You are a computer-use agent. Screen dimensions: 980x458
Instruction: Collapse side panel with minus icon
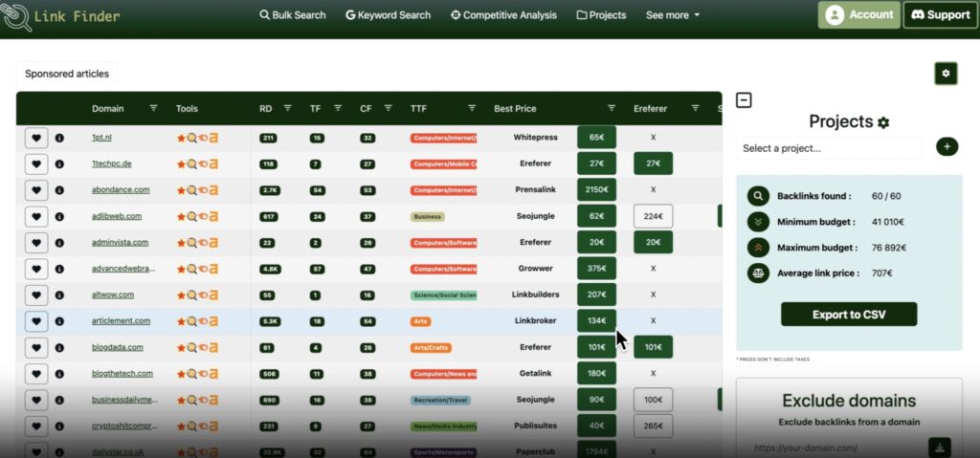[x=744, y=100]
